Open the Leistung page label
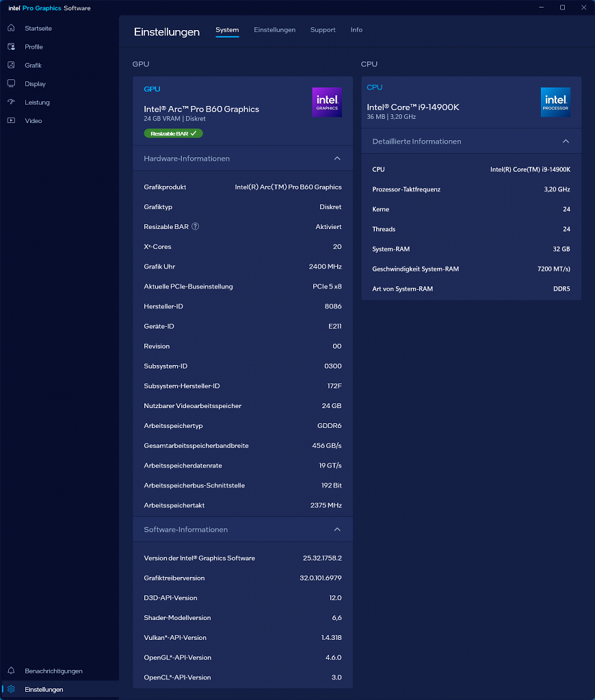Screen dimensions: 595x700 click(37, 103)
